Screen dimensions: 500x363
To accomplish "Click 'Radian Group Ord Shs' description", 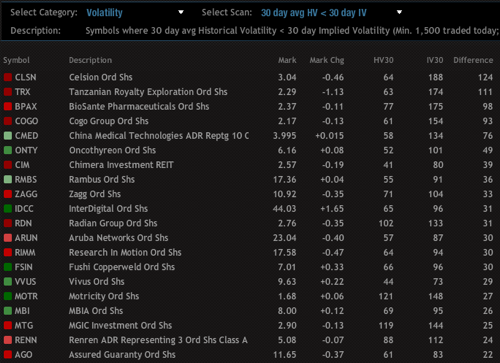I will tap(113, 223).
